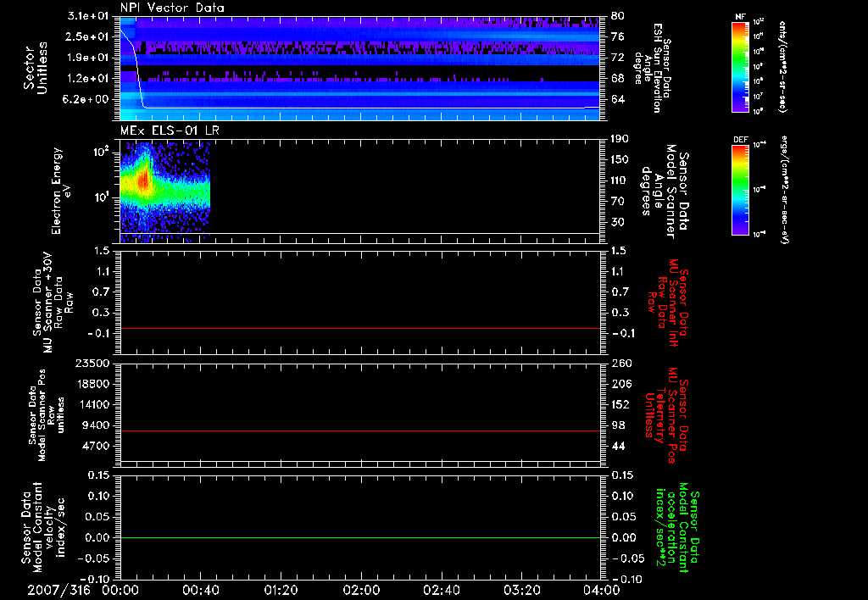The height and width of the screenshot is (600, 868).
Task: Click the '1.9e+01' sector tick label
Action: pos(87,58)
